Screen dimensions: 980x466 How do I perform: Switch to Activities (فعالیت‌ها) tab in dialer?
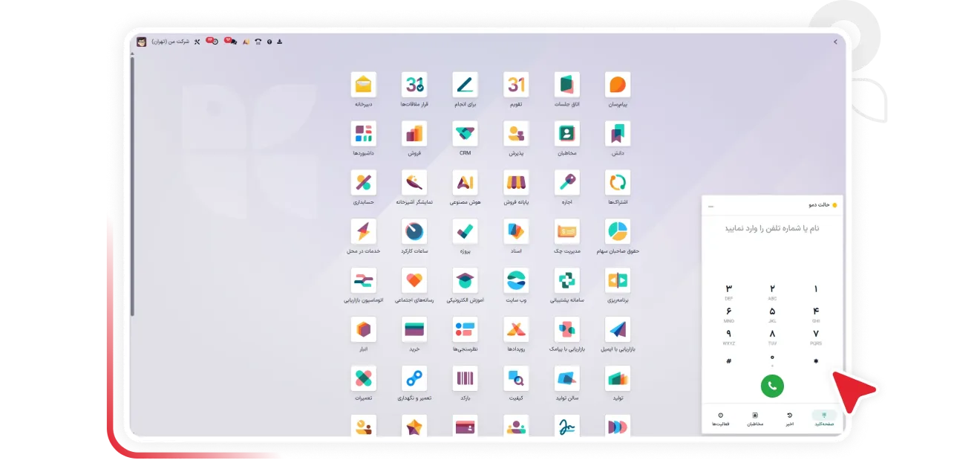(720, 418)
